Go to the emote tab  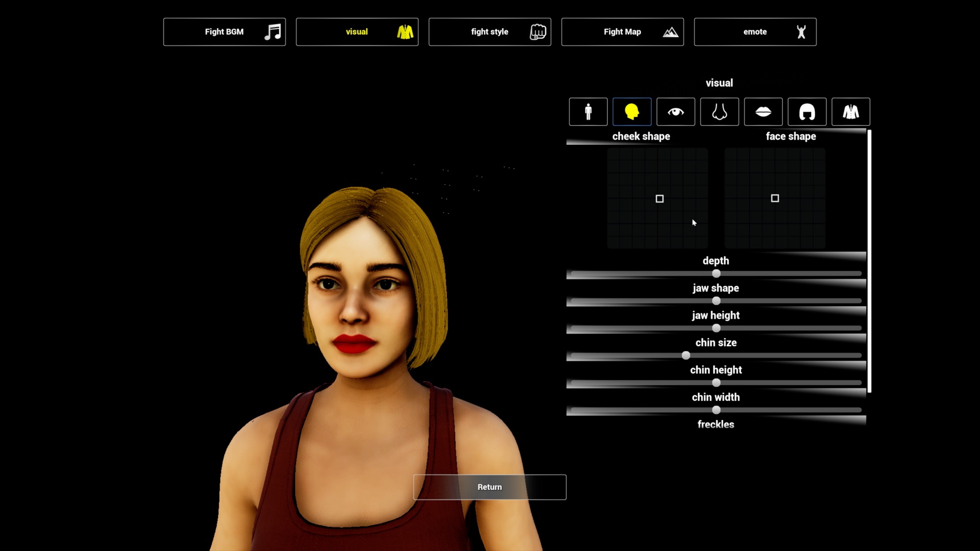(x=755, y=32)
